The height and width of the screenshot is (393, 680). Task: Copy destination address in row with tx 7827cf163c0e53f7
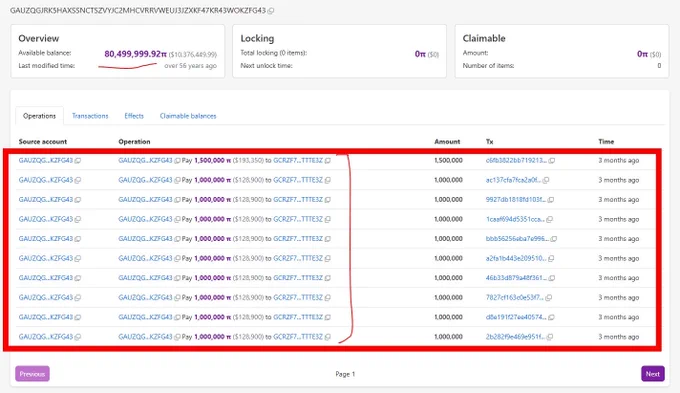[x=327, y=298]
